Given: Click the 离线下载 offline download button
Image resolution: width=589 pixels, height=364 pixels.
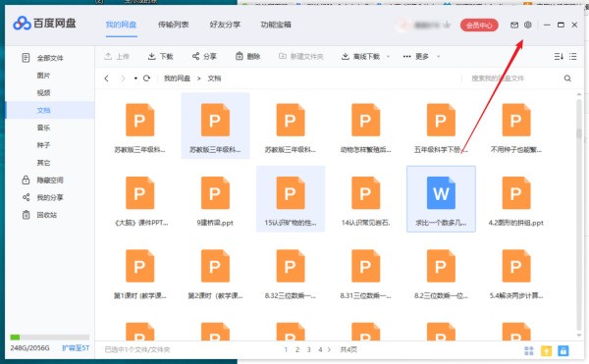Looking at the screenshot, I should coord(360,56).
